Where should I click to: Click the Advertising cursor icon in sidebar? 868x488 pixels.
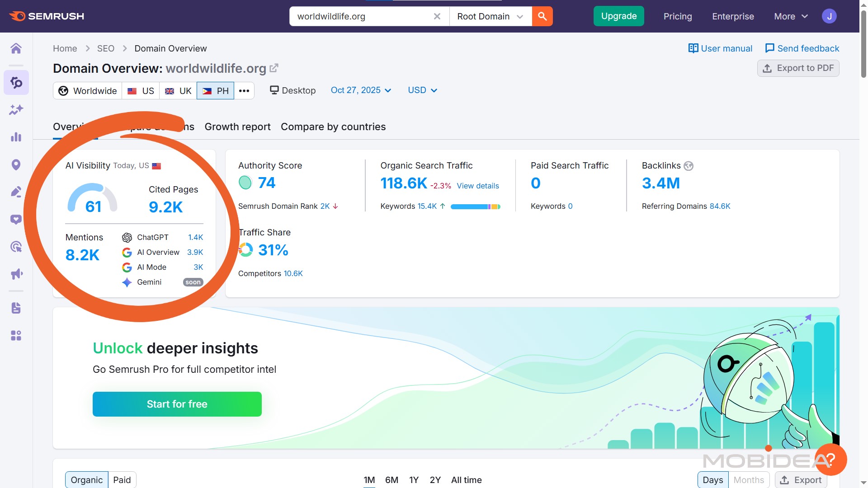tap(16, 247)
